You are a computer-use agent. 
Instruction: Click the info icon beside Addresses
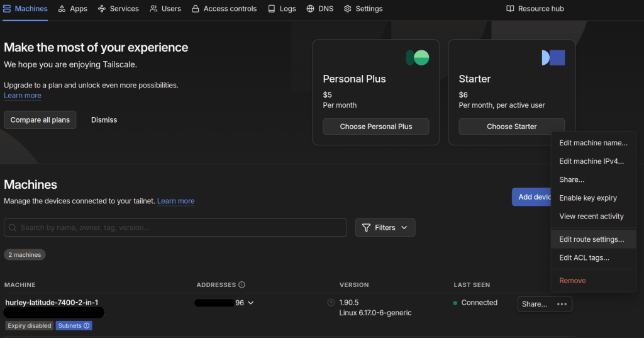tap(242, 284)
